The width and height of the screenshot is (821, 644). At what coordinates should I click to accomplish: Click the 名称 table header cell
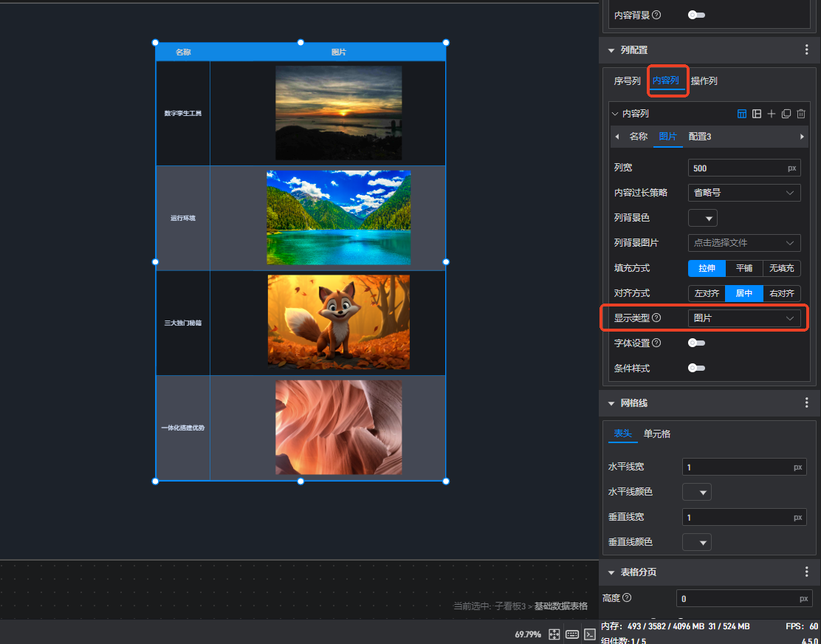(183, 52)
